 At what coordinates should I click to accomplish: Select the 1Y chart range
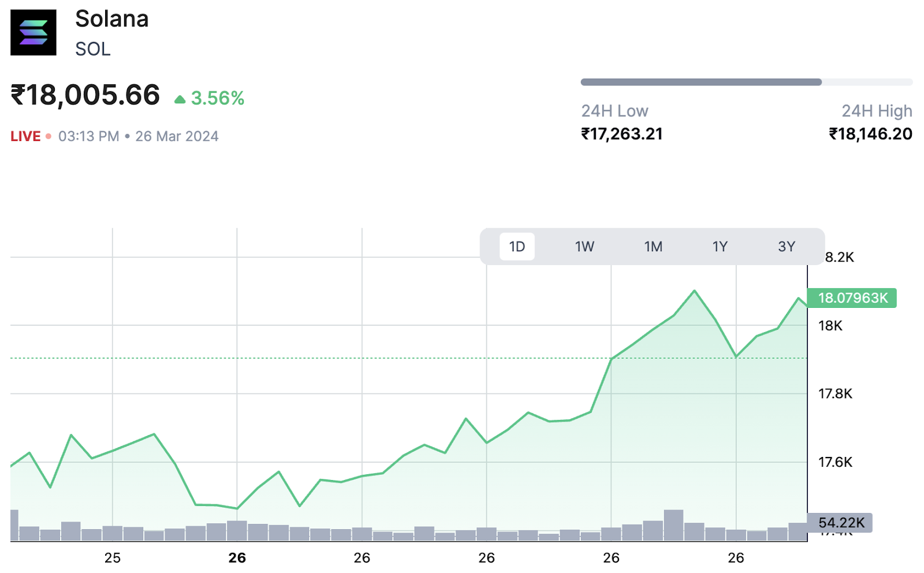coord(720,247)
